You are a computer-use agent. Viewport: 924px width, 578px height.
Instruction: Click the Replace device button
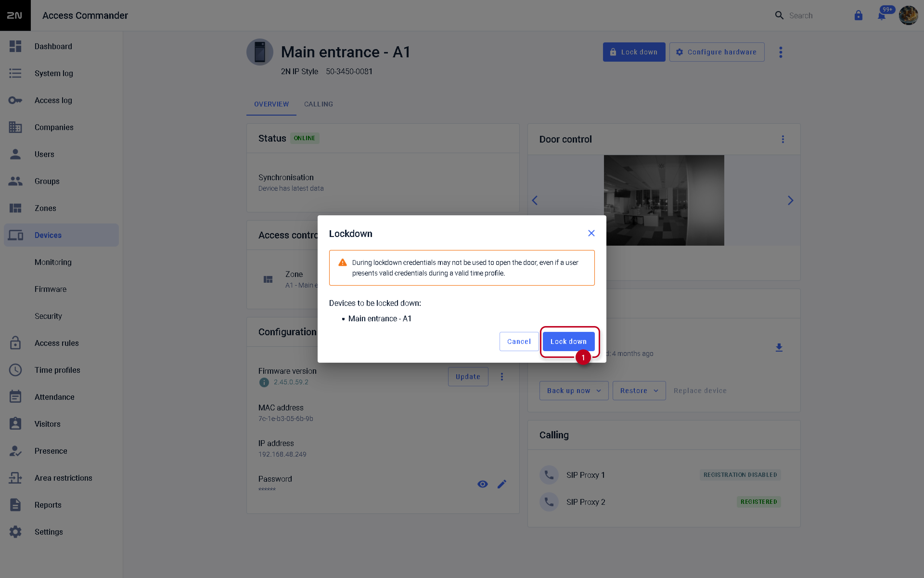(x=700, y=390)
